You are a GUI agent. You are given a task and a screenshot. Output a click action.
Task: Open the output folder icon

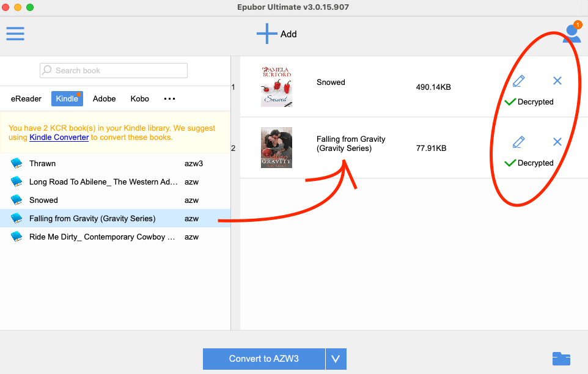tap(561, 359)
